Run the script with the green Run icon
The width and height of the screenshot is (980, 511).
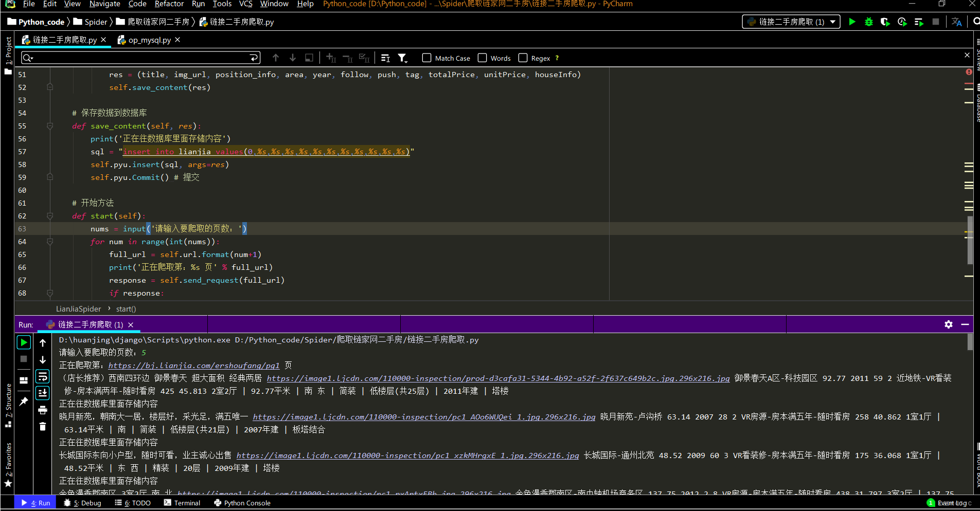click(x=852, y=22)
